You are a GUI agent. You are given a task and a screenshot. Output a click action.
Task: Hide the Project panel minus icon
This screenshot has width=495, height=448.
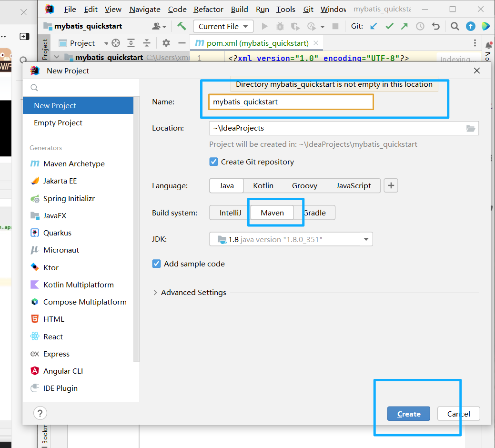182,43
